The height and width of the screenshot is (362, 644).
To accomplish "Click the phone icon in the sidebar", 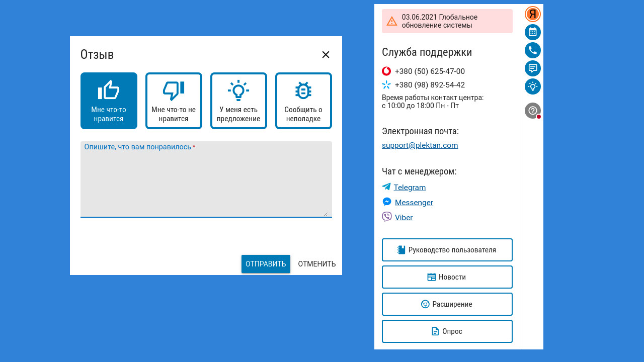I will 533,50.
